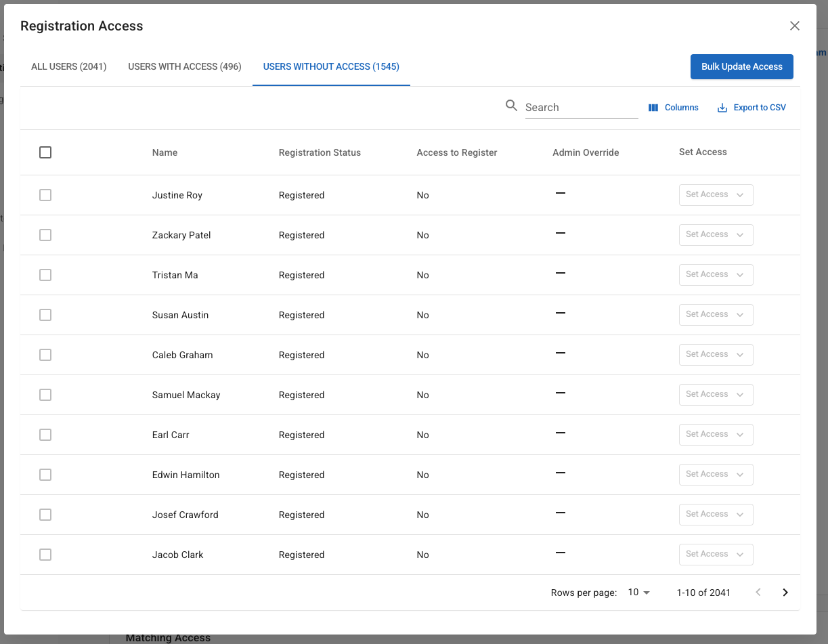Check the box next to Caleb Graham
Image resolution: width=828 pixels, height=644 pixels.
point(45,355)
